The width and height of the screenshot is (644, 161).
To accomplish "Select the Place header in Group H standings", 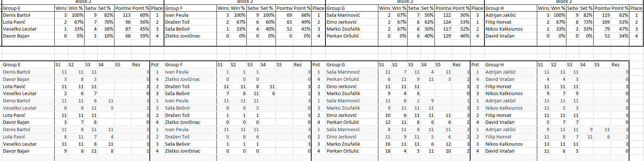I will tap(636, 8).
